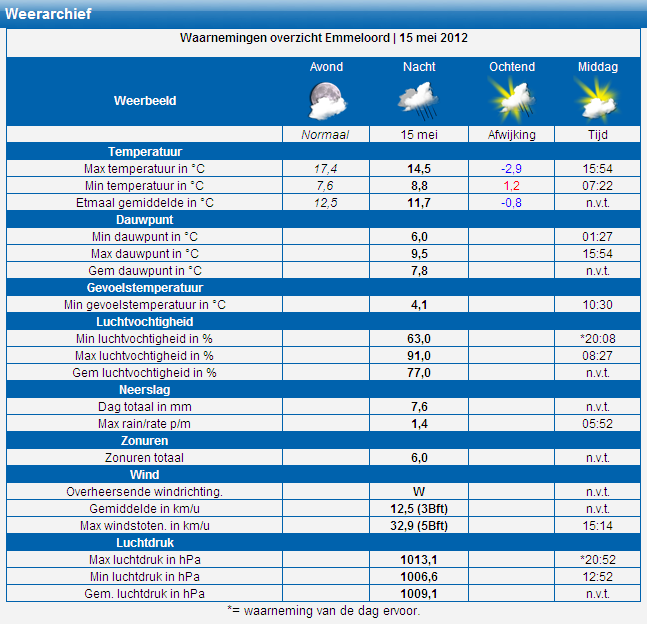Click the max pressure value 1013,1
The height and width of the screenshot is (624, 647).
pyautogui.click(x=419, y=560)
